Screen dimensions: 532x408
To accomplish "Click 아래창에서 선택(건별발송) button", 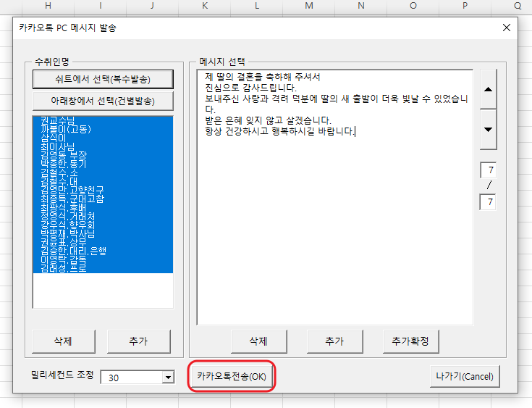I will pos(103,101).
